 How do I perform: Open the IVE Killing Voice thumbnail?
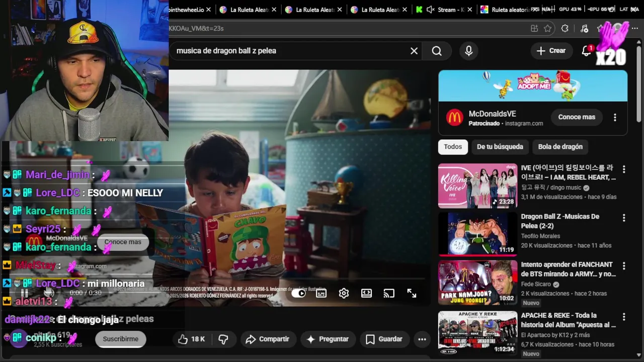click(x=477, y=186)
